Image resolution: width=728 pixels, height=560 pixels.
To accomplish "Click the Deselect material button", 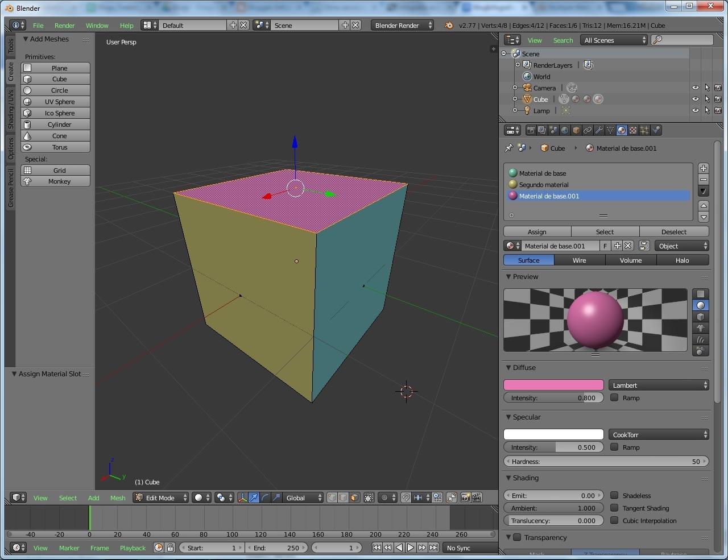I will [x=674, y=232].
